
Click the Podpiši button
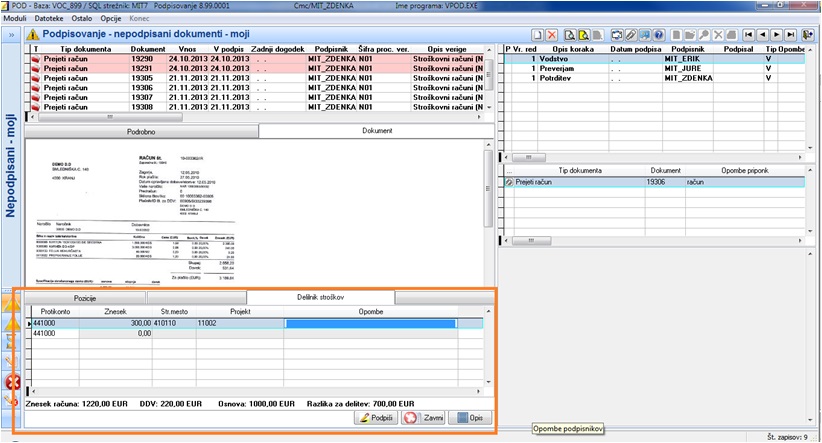pyautogui.click(x=376, y=418)
